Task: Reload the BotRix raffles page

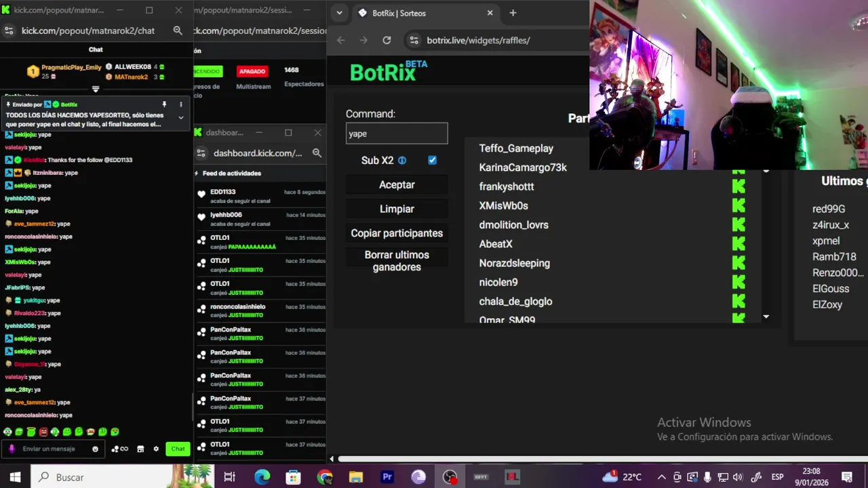Action: [387, 40]
